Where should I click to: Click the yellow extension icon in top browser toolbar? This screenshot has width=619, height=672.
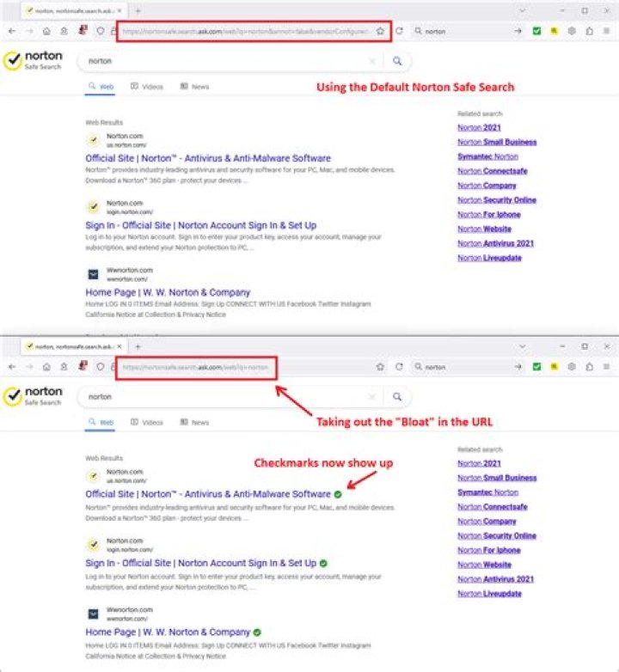[x=554, y=31]
